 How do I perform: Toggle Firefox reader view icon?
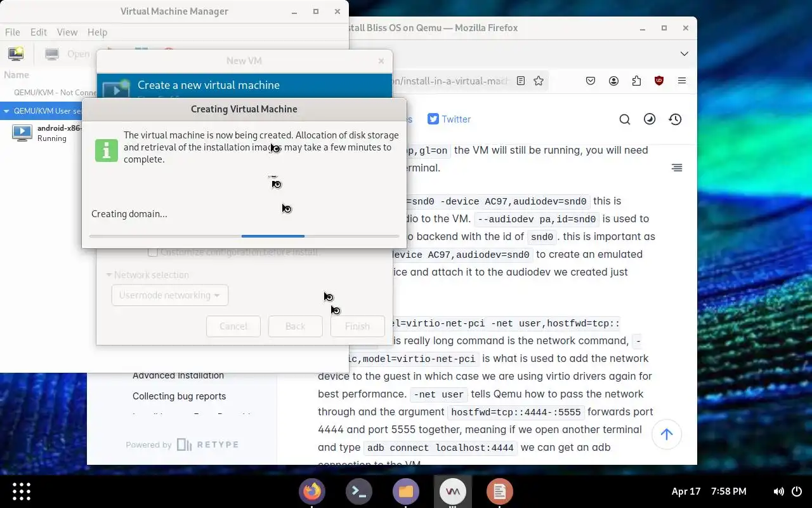[521, 81]
